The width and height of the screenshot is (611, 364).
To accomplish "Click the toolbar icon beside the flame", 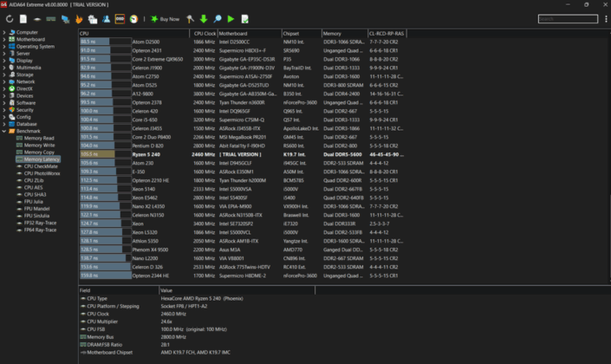I will tap(93, 19).
